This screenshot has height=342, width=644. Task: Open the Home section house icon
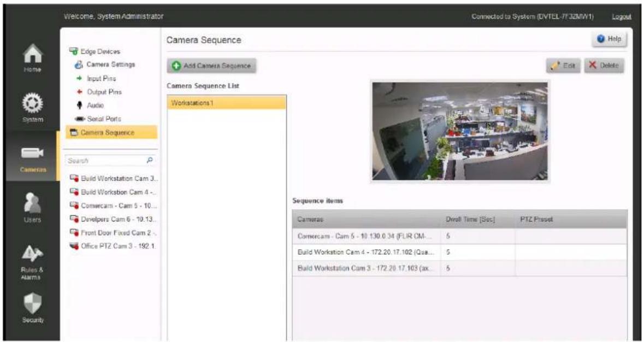[32, 54]
